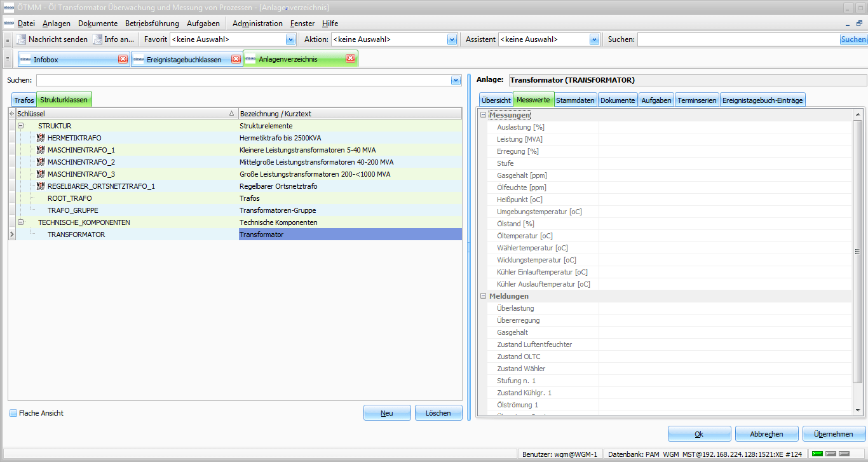The width and height of the screenshot is (868, 462).
Task: Click the top toolbar Suchen input field
Action: tap(738, 39)
